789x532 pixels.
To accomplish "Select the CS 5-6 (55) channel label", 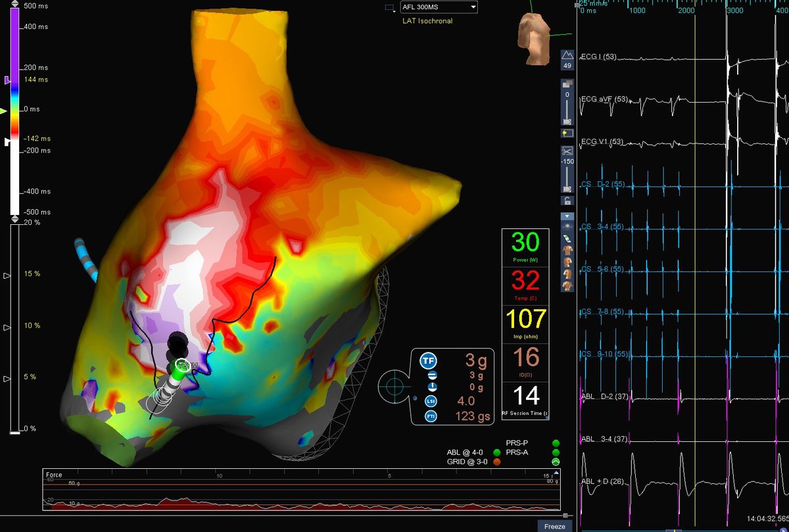I will pos(602,269).
